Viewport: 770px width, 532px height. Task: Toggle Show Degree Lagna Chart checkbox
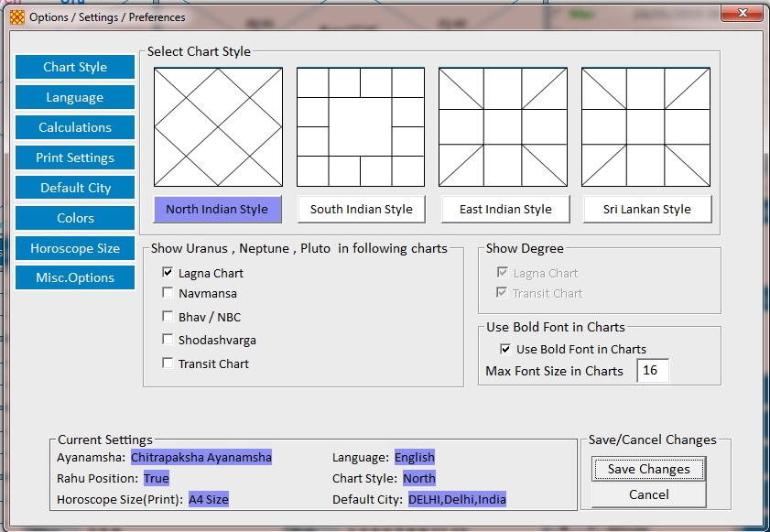tap(502, 272)
